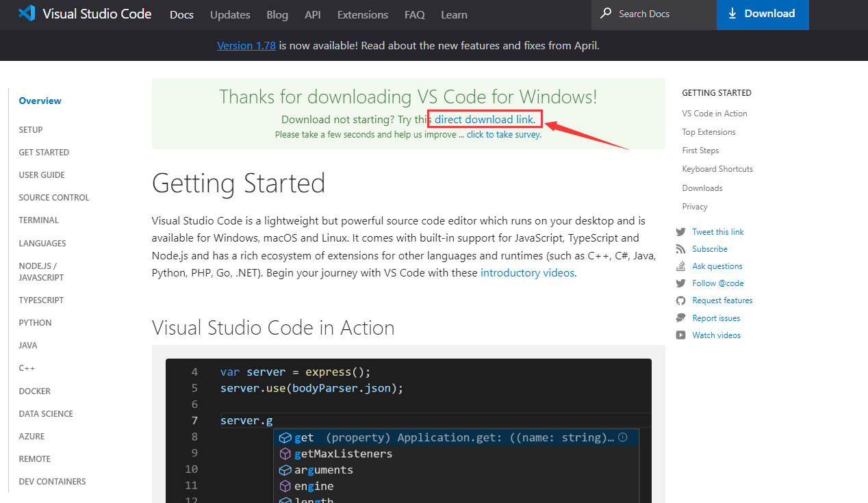
Task: Open the API navigation item
Action: (313, 14)
